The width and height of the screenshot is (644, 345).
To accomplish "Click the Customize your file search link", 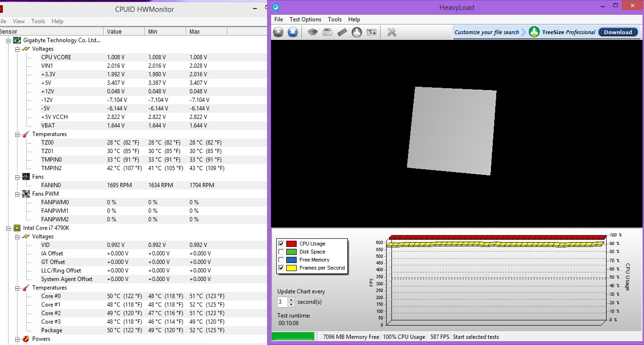I will (487, 32).
